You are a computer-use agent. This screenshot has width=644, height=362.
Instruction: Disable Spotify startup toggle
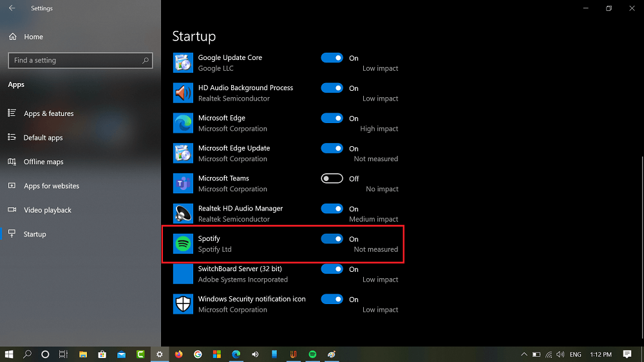pos(332,239)
